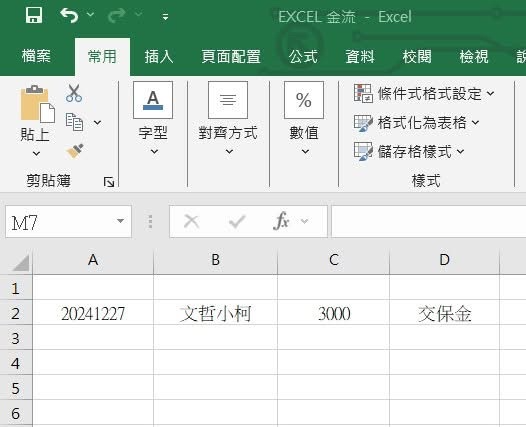Select cell containing 20241227

(x=93, y=313)
